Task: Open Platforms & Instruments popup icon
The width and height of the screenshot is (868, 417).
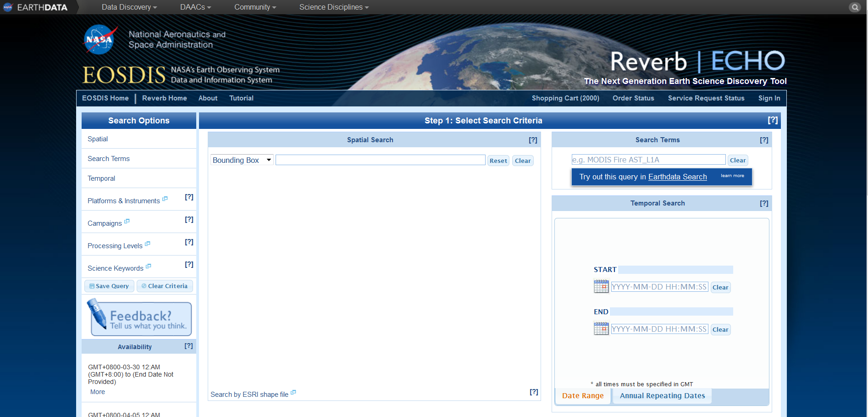Action: [165, 199]
